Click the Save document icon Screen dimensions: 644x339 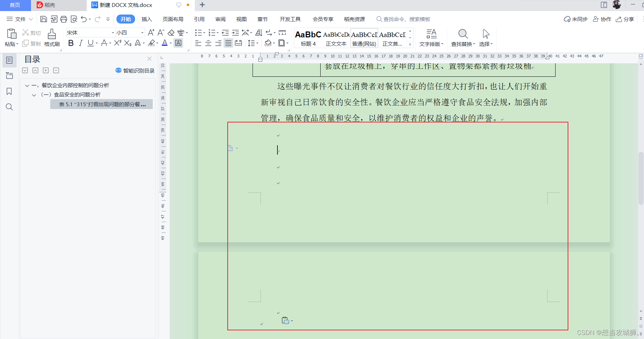pyautogui.click(x=44, y=19)
